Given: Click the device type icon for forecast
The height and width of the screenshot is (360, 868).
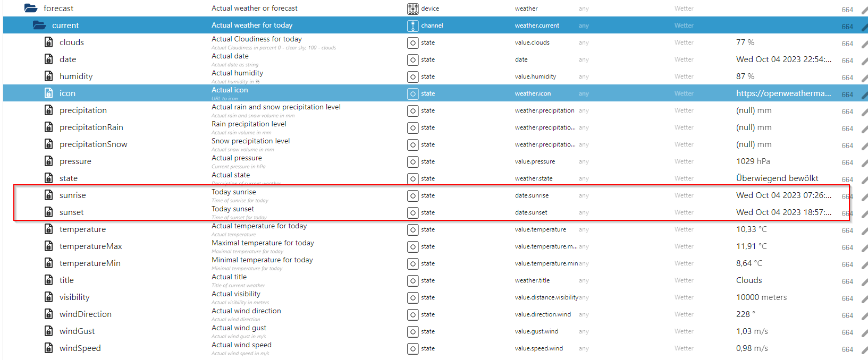Looking at the screenshot, I should point(413,8).
